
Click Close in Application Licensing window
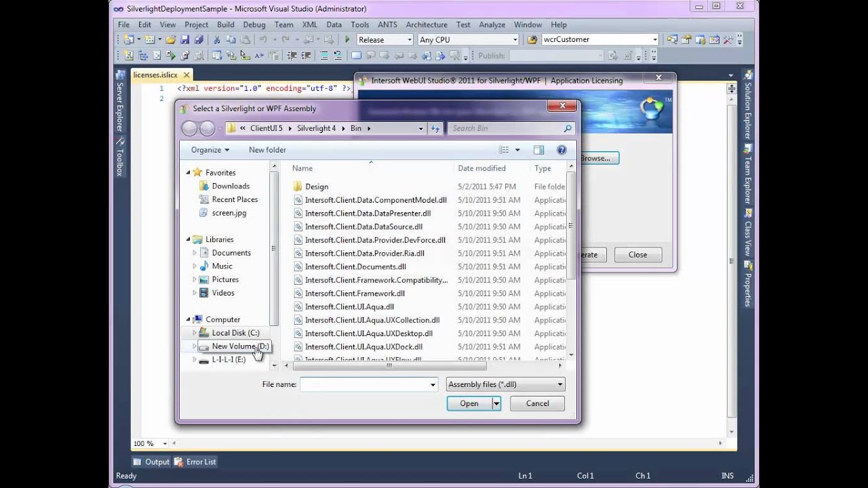637,255
